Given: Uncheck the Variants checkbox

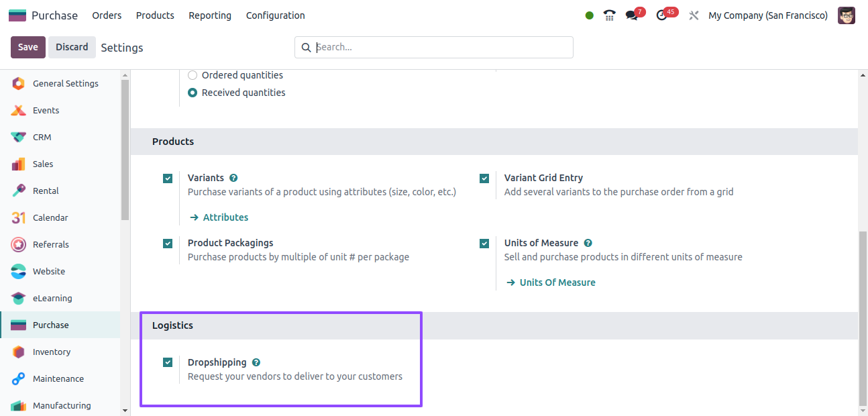Looking at the screenshot, I should pos(168,178).
